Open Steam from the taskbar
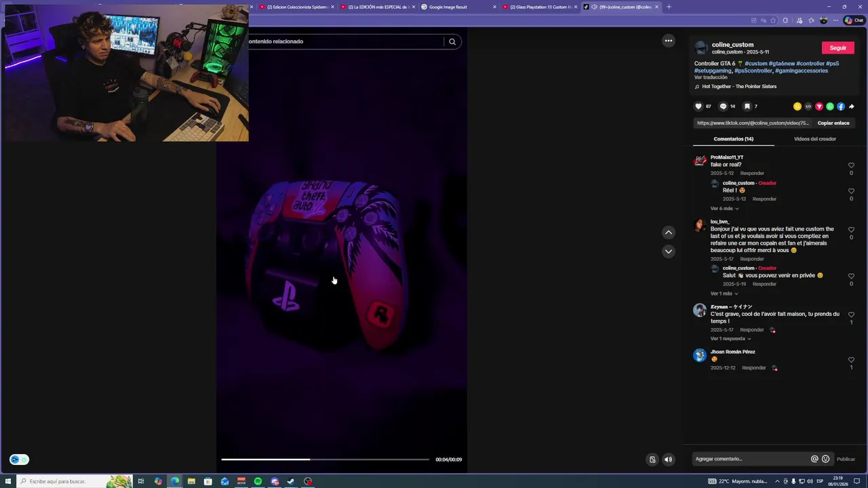 pyautogui.click(x=291, y=481)
